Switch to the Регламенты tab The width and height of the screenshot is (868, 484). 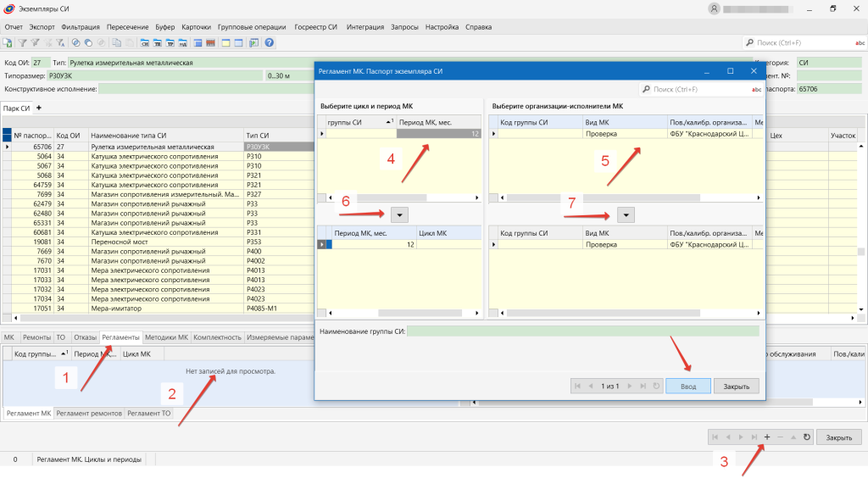120,337
